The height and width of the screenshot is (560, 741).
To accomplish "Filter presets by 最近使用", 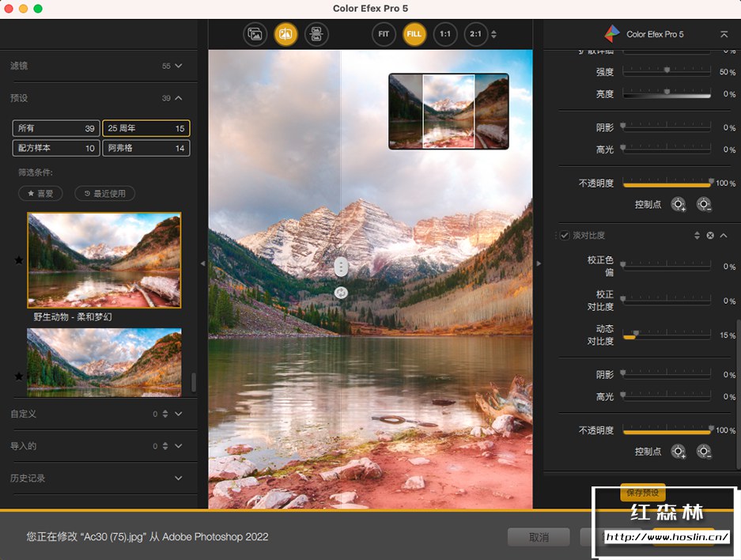I will click(105, 193).
